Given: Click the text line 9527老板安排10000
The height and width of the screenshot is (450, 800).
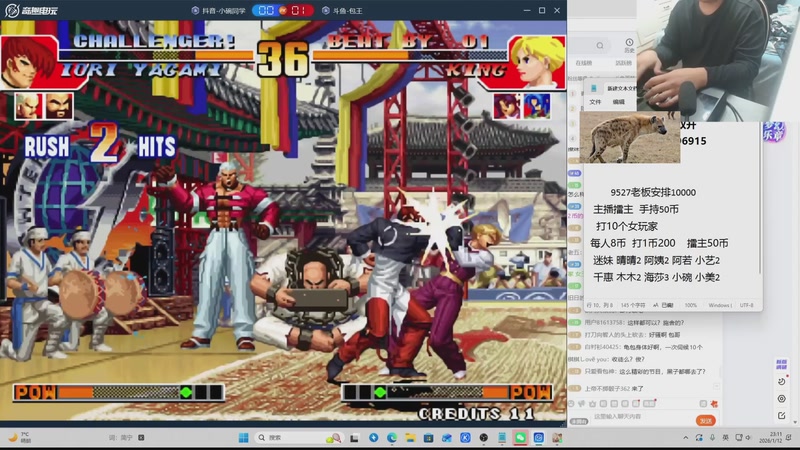Looking at the screenshot, I should [653, 192].
